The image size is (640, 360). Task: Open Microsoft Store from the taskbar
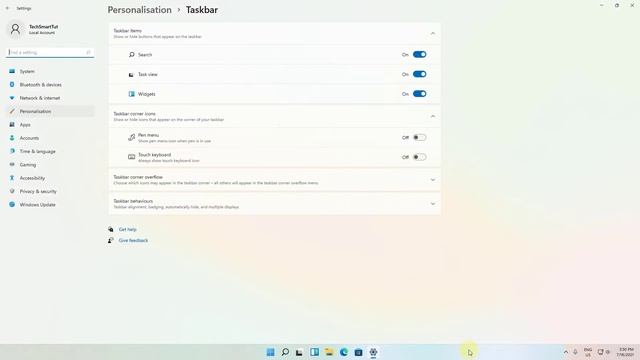click(x=358, y=352)
